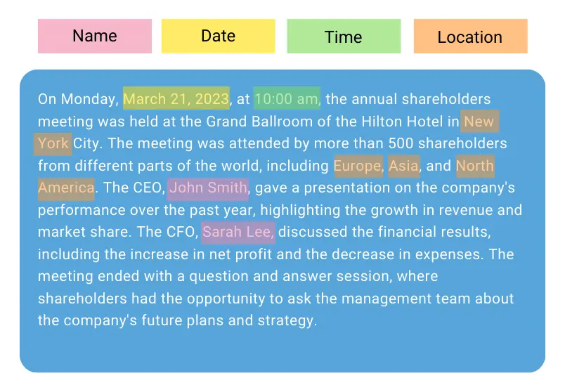Select the highlighted time 10:00 am
The width and height of the screenshot is (565, 392).
coord(287,99)
